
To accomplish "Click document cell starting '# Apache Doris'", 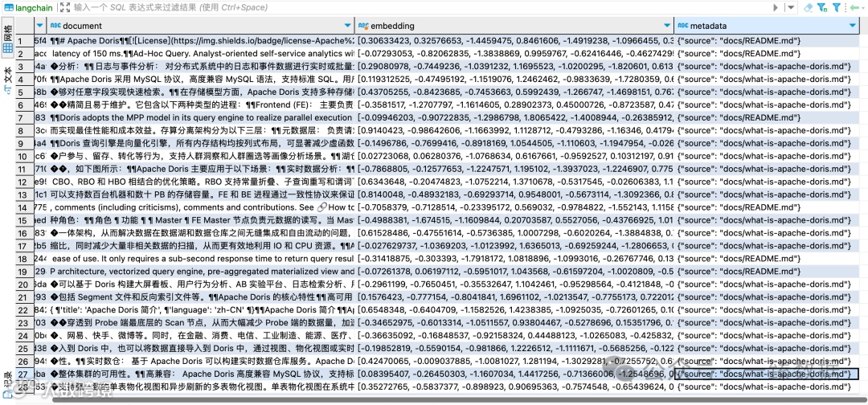I will 200,41.
